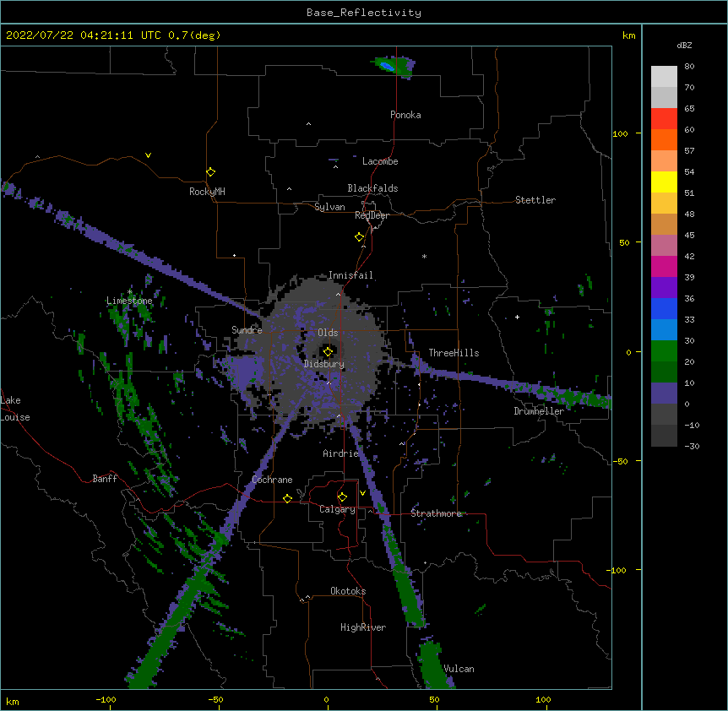This screenshot has height=711, width=728.
Task: Click the dBZ legend heading
Action: coord(684,46)
